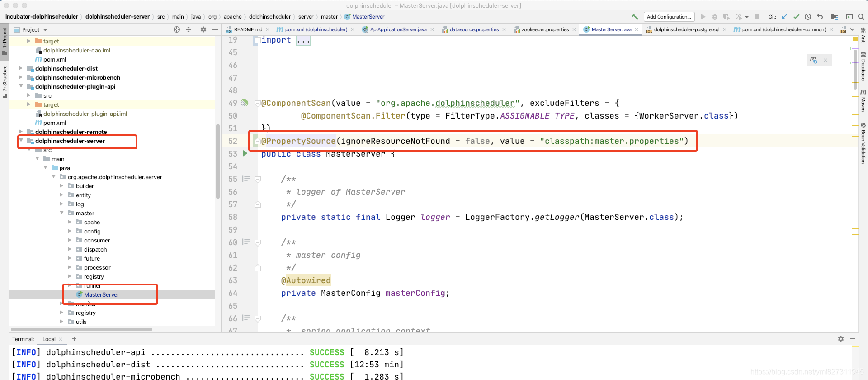Expand the cache package folder
This screenshot has height=380, width=868.
[70, 222]
